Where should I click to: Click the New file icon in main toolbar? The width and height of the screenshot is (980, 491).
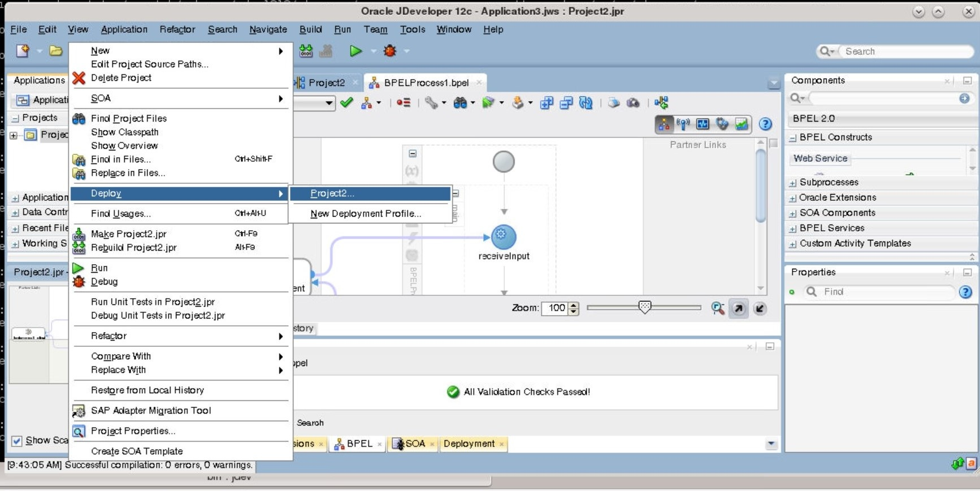[x=23, y=51]
